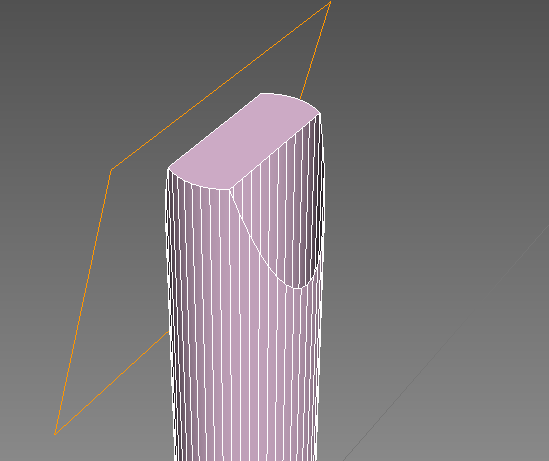Screen dimensions: 549x461
Task: Click the orange plane's middle-left corner vertex
Action: (111, 170)
